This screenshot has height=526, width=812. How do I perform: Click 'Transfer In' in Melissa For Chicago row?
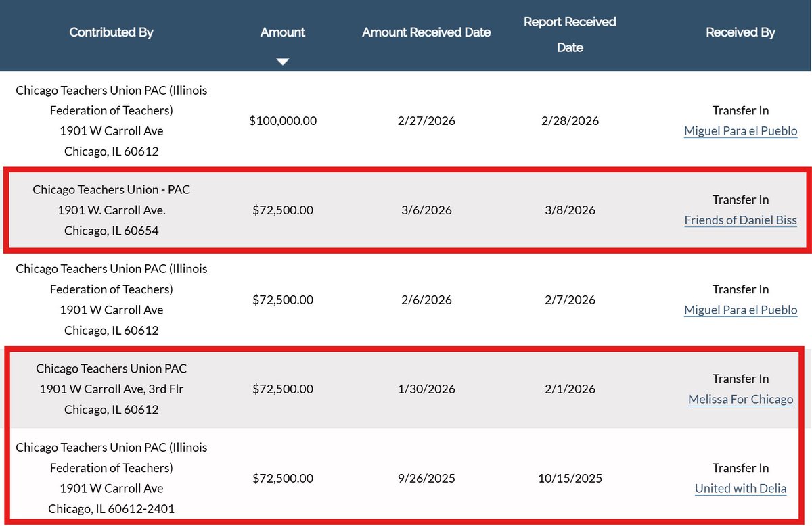[x=740, y=379]
